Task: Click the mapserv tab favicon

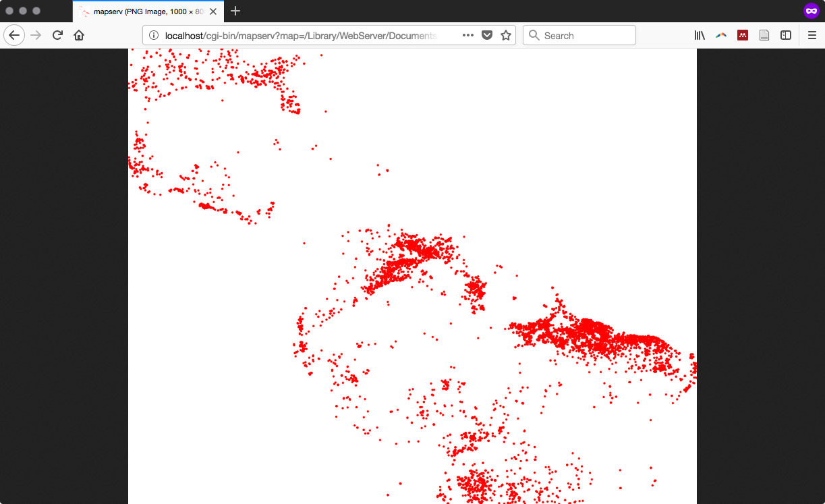Action: [x=84, y=11]
